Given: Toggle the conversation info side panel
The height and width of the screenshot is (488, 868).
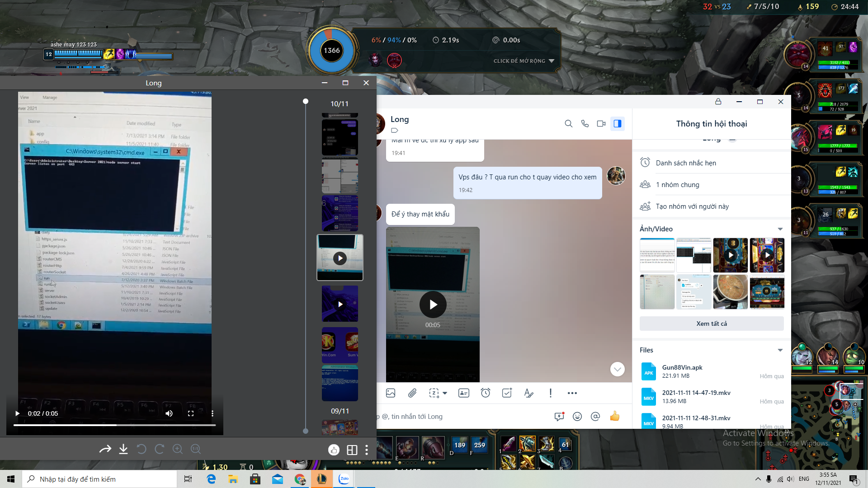Looking at the screenshot, I should click(x=617, y=123).
